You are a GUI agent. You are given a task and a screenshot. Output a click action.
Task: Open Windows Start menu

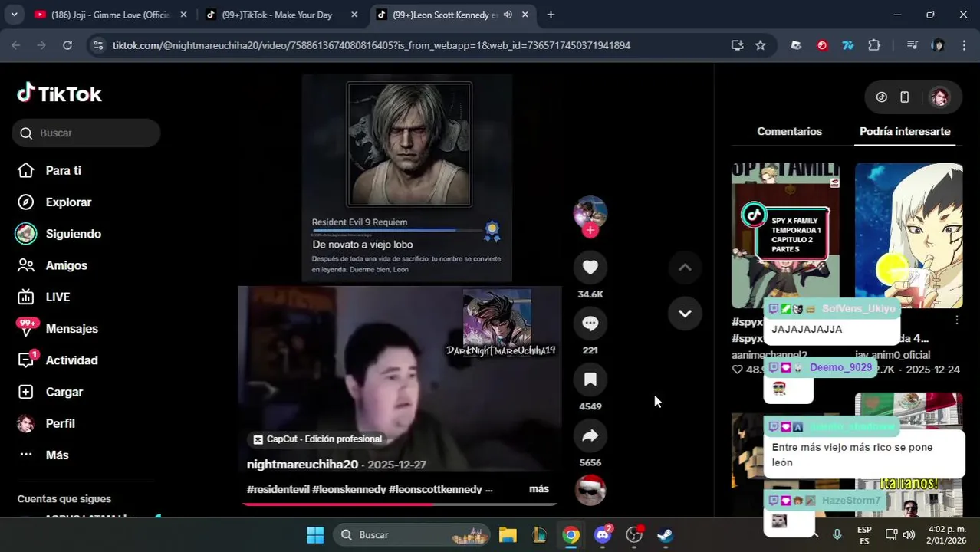click(315, 534)
